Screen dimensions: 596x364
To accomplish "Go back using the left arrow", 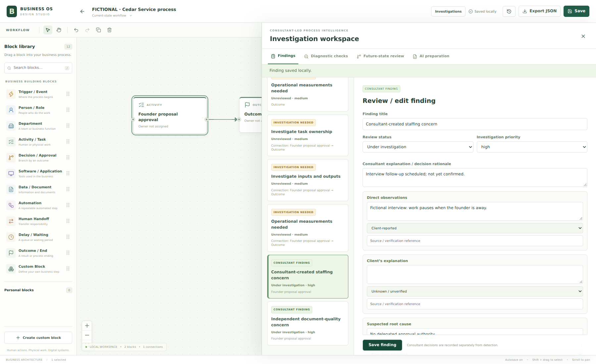I will tap(82, 11).
